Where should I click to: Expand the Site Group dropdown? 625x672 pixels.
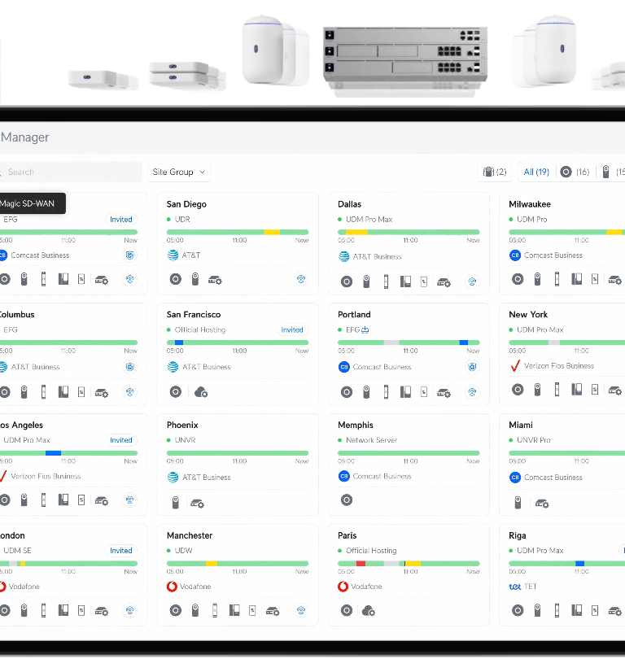pos(179,172)
